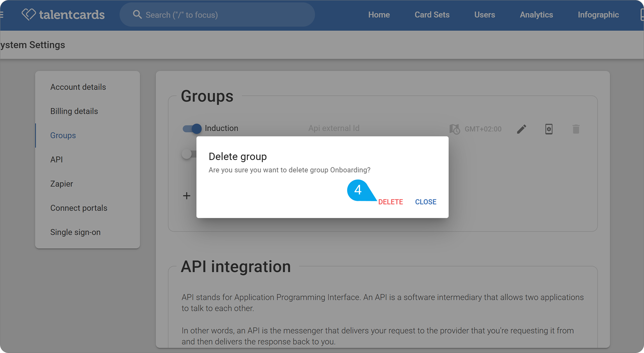The width and height of the screenshot is (644, 353).
Task: Open Induction group device settings icon
Action: pyautogui.click(x=549, y=129)
